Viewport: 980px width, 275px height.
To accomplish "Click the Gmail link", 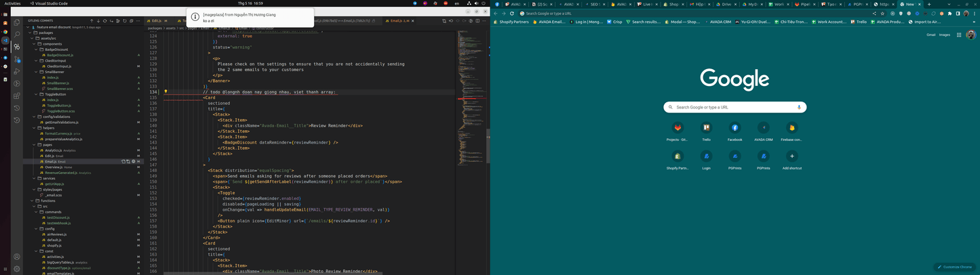I will click(x=931, y=35).
